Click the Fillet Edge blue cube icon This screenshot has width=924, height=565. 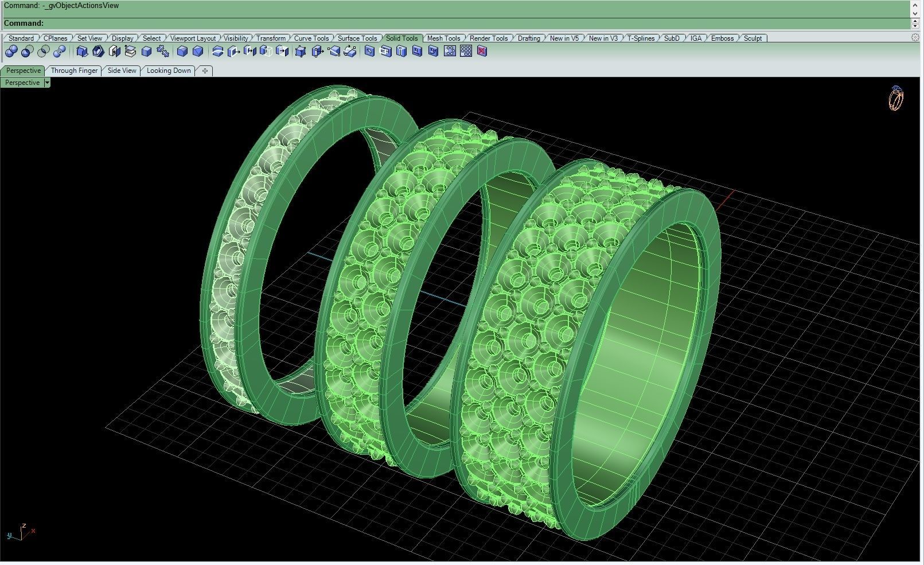182,52
